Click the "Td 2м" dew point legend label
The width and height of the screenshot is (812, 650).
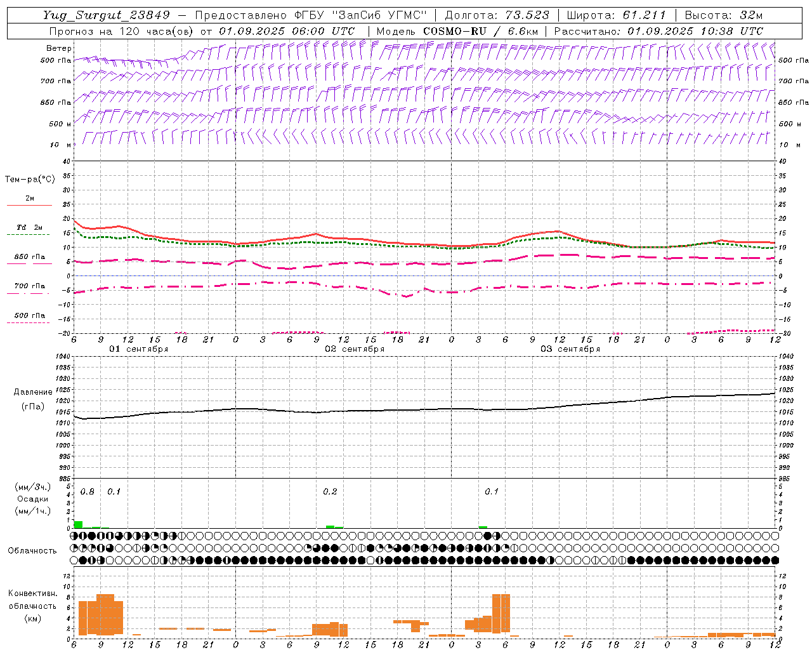(30, 227)
